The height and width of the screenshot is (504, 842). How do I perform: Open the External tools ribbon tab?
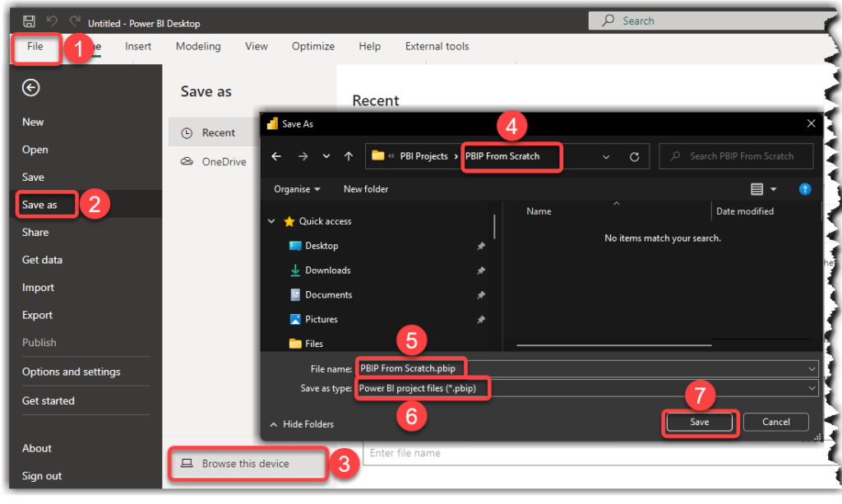pyautogui.click(x=437, y=46)
